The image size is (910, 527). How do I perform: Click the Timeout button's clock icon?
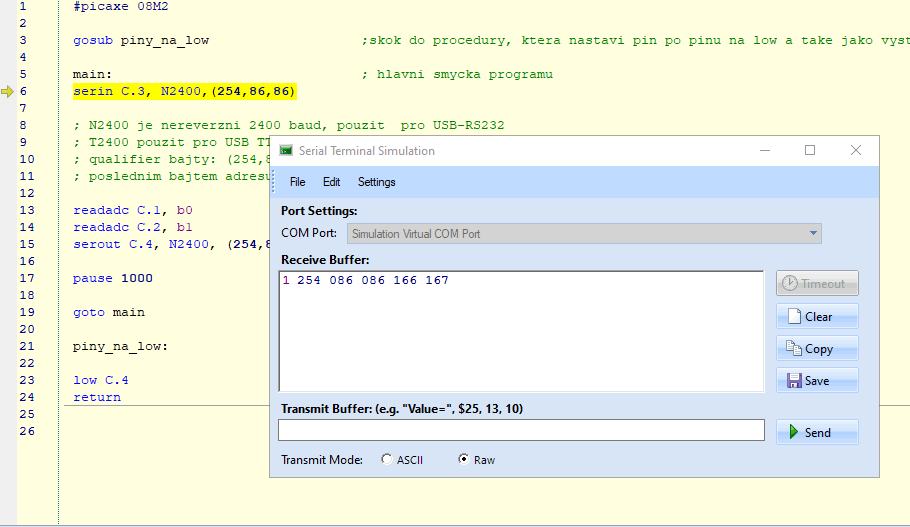pos(790,284)
